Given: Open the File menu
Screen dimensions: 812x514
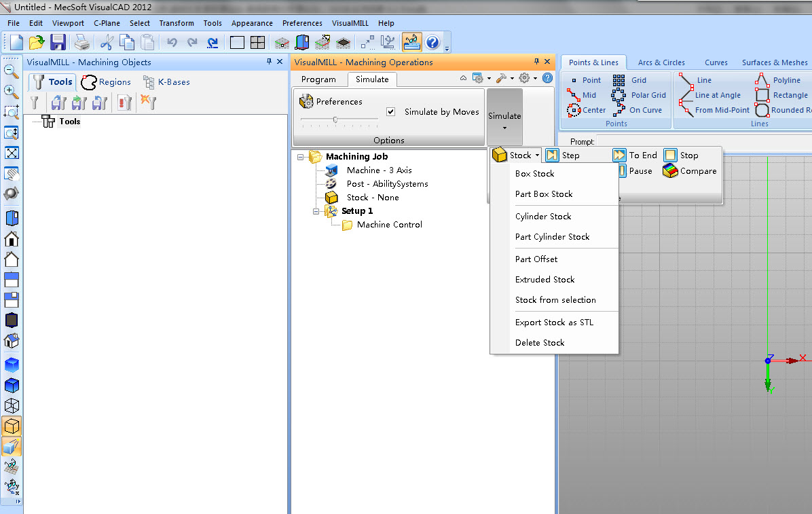Looking at the screenshot, I should click(x=14, y=23).
